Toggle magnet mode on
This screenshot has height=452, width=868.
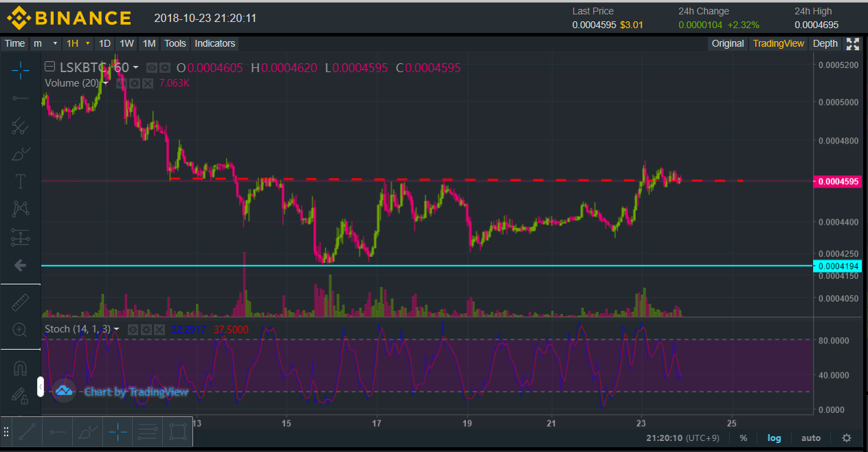(21, 368)
